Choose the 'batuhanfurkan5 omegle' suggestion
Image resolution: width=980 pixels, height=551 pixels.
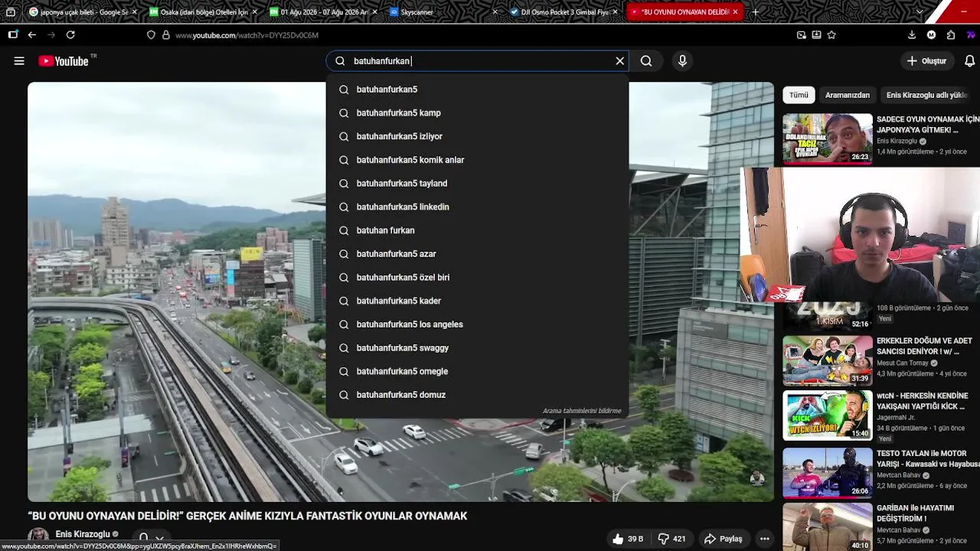(478, 371)
